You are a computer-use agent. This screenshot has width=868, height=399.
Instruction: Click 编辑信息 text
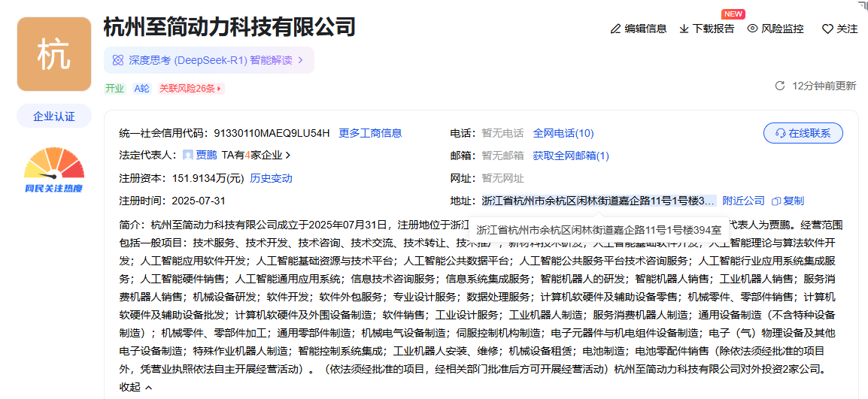[645, 29]
